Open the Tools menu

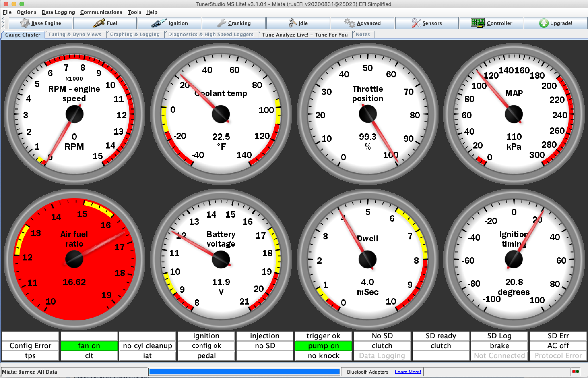[134, 12]
